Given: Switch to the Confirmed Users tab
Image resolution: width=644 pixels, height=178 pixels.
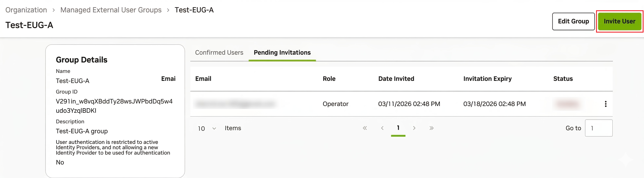Looking at the screenshot, I should coord(219,53).
